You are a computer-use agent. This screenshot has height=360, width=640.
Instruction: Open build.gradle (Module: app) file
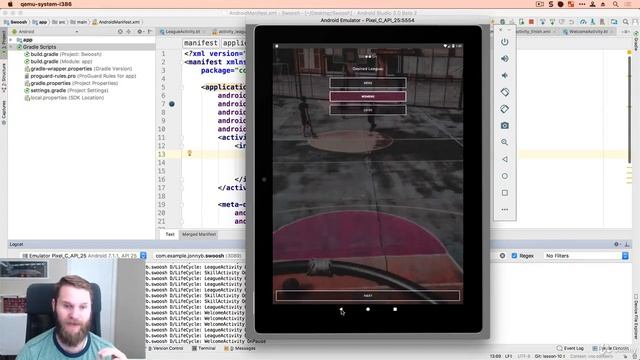(58, 61)
